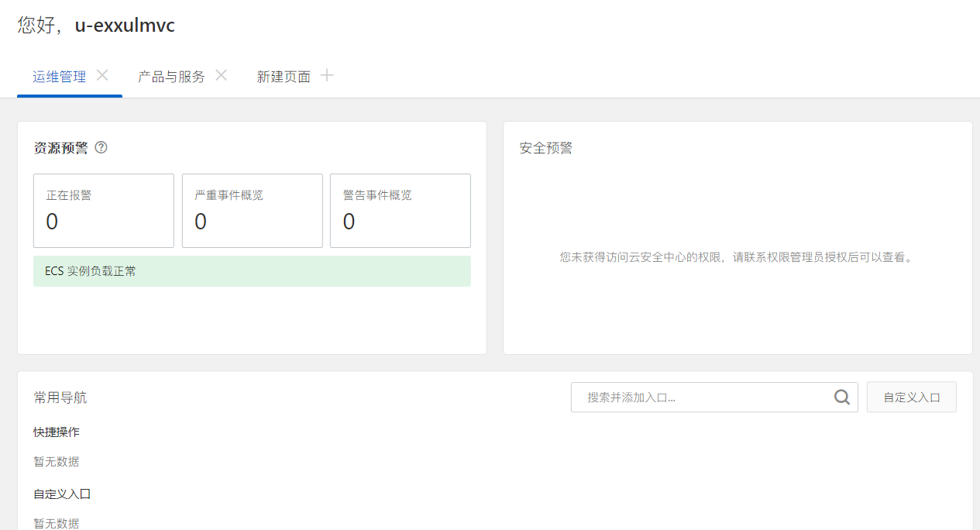Open the 资源预警 help tooltip icon
Image resolution: width=980 pixels, height=530 pixels.
coord(101,147)
